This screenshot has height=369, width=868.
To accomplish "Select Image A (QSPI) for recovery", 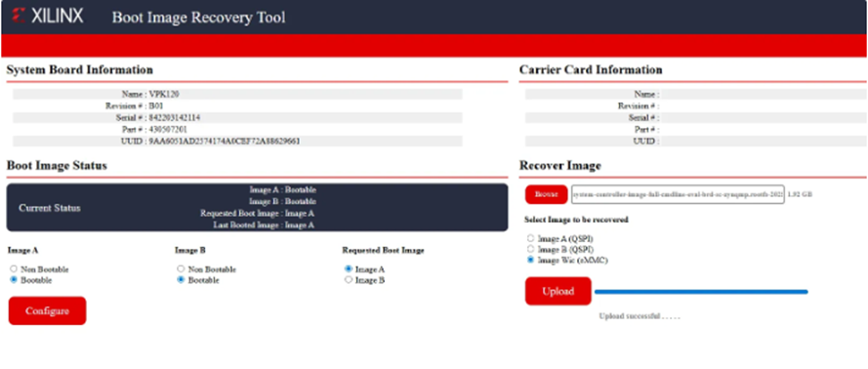I will (x=530, y=238).
